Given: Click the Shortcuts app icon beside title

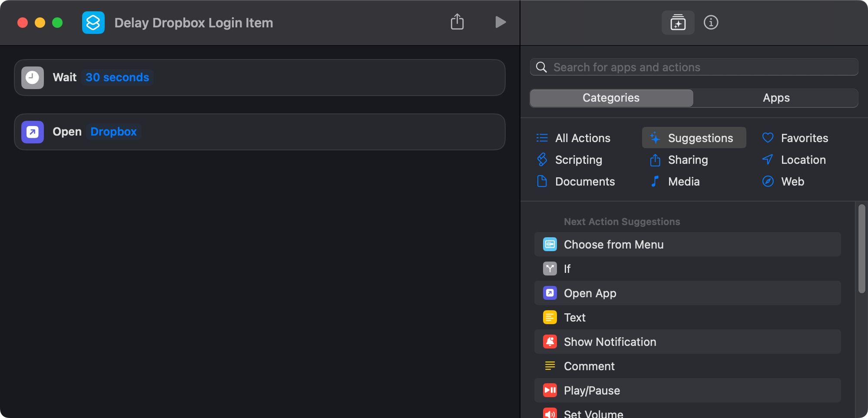Looking at the screenshot, I should pyautogui.click(x=93, y=23).
